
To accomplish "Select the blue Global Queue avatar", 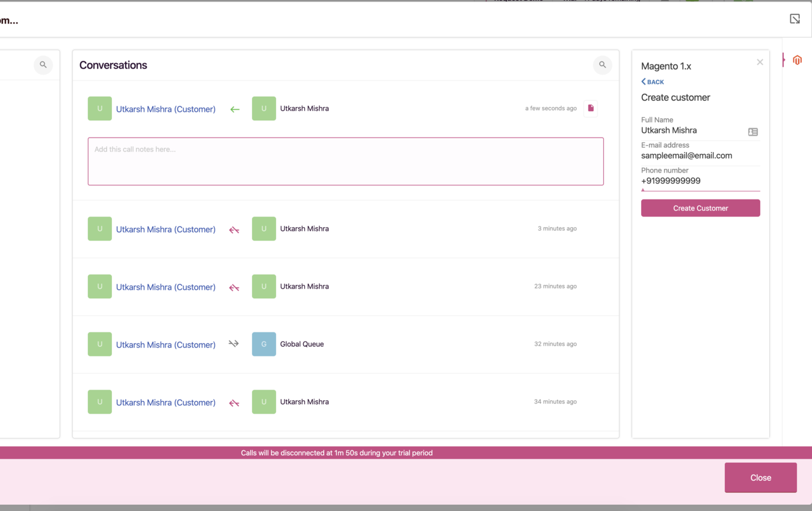I will point(263,344).
